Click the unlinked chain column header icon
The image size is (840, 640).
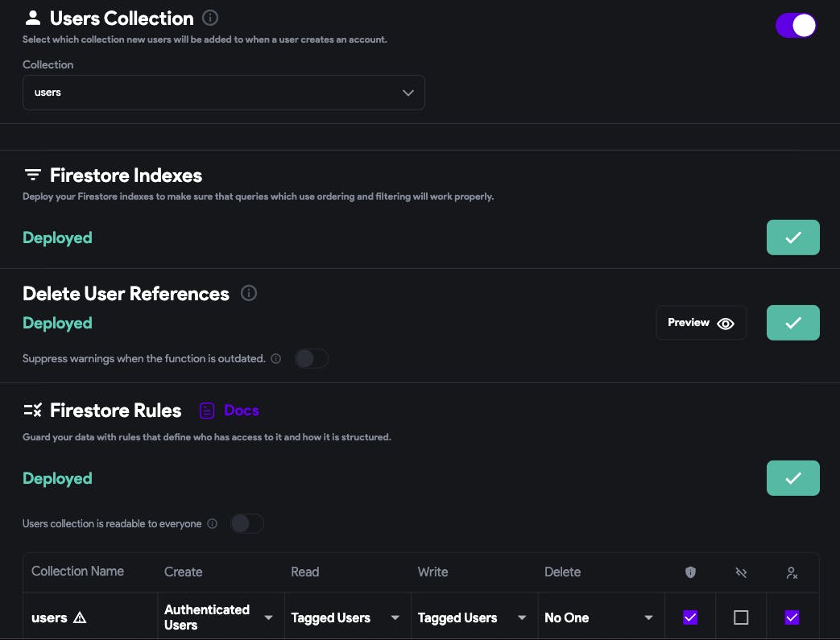(741, 572)
